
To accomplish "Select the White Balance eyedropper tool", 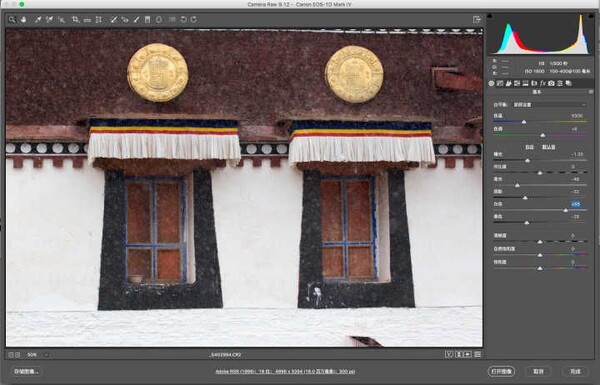I will (38, 20).
